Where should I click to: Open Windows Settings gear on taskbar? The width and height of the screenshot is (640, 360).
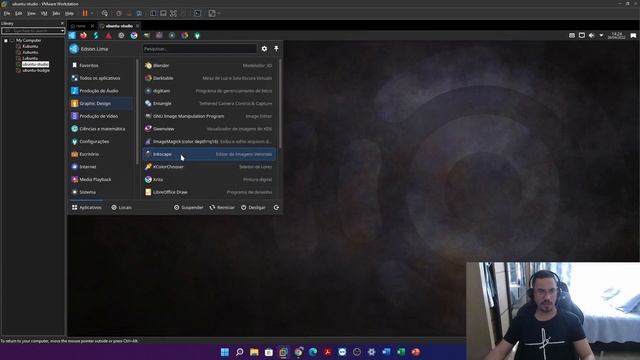click(371, 352)
